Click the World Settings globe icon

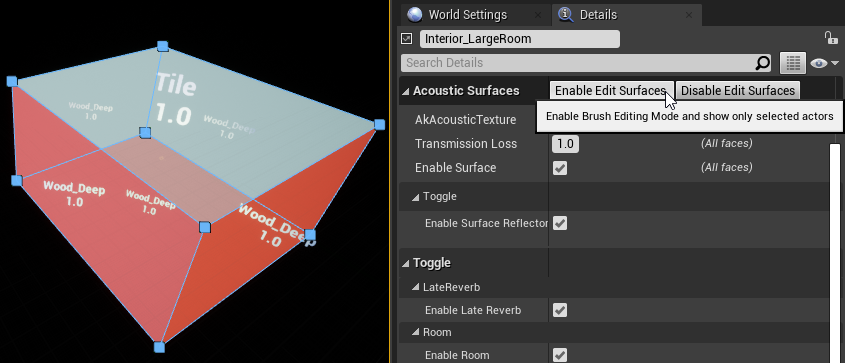point(415,15)
